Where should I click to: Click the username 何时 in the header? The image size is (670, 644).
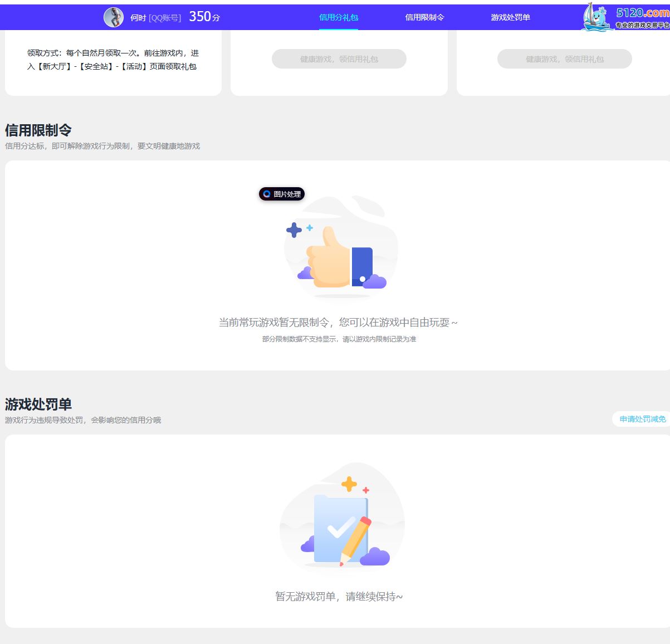coord(138,18)
